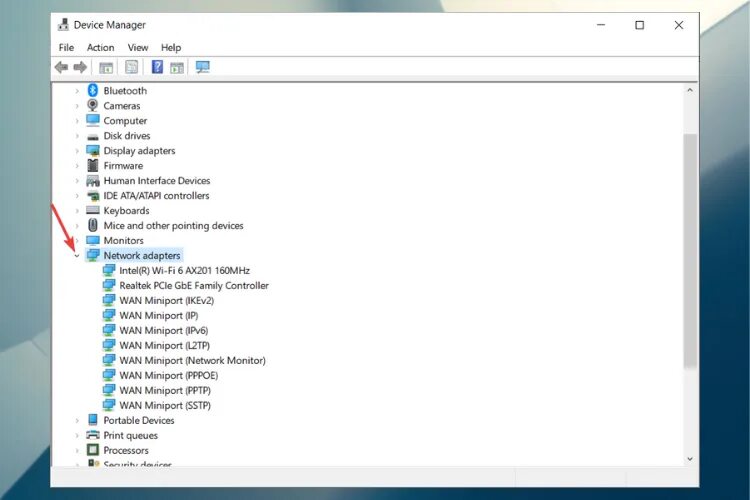Expand the Bluetooth category

[77, 91]
